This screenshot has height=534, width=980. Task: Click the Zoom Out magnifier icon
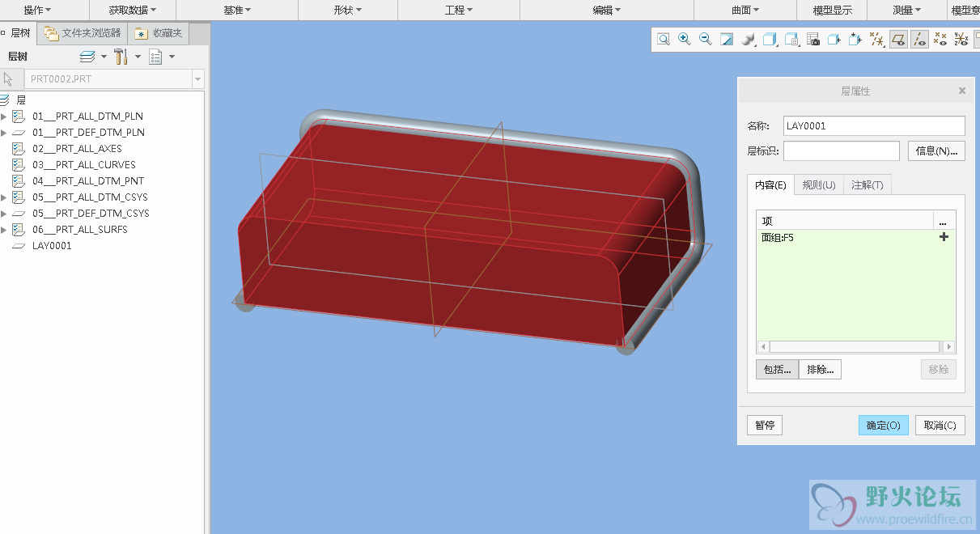pos(706,39)
